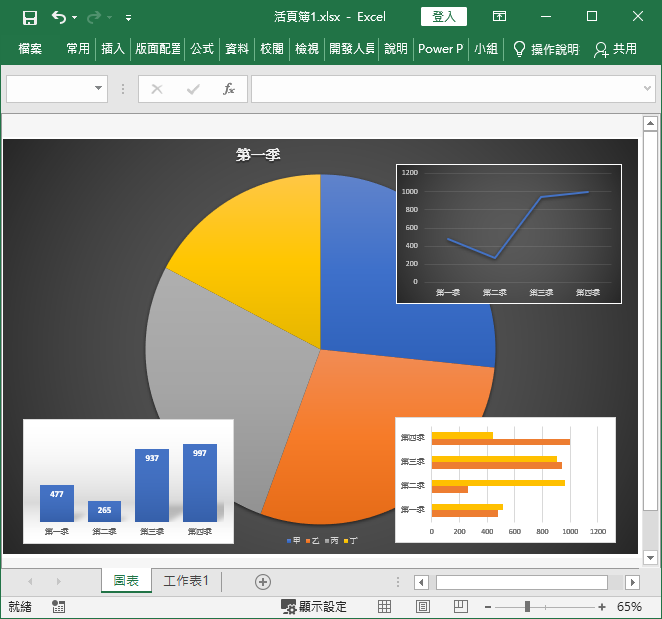Click the Redo arrow icon
Screen dimensions: 662x619
click(94, 17)
